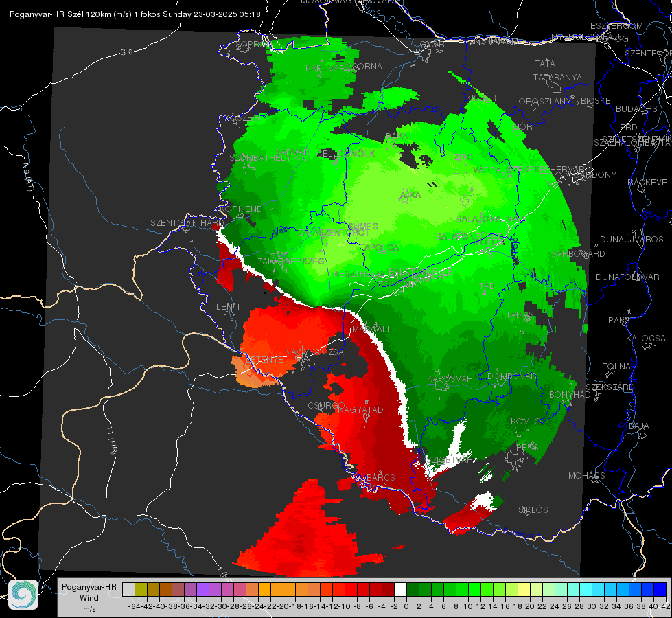Click the legend value -64
The image size is (672, 618).
(x=134, y=606)
